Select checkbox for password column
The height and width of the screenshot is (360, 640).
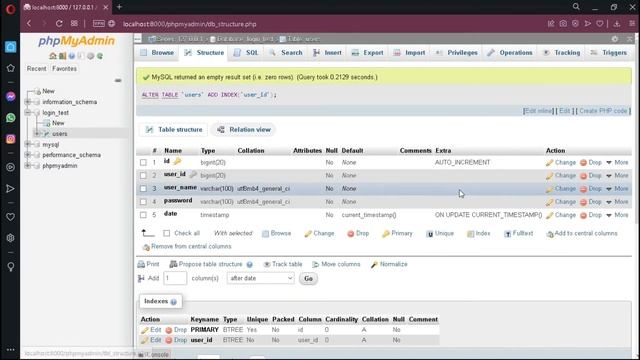[x=143, y=202]
